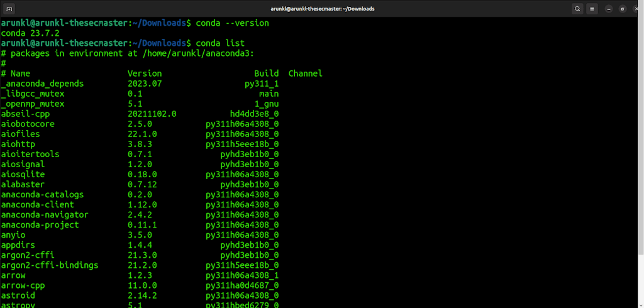The image size is (644, 308).
Task: Select the aiosignal package name
Action: point(23,164)
